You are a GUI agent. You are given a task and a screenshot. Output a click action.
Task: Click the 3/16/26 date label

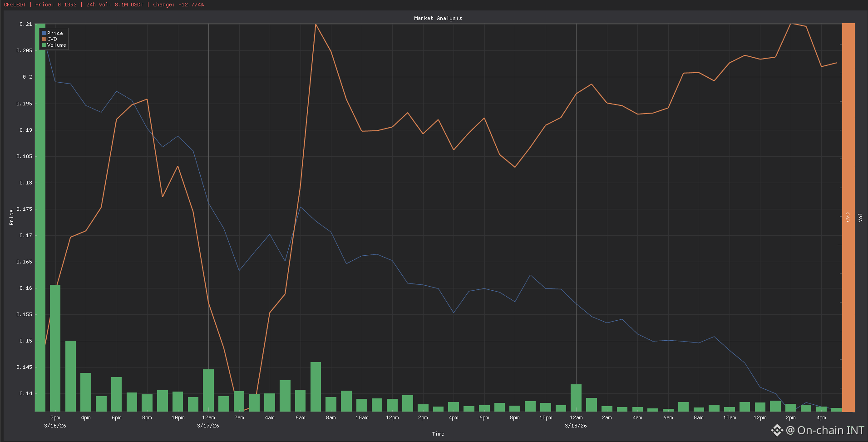tap(55, 426)
